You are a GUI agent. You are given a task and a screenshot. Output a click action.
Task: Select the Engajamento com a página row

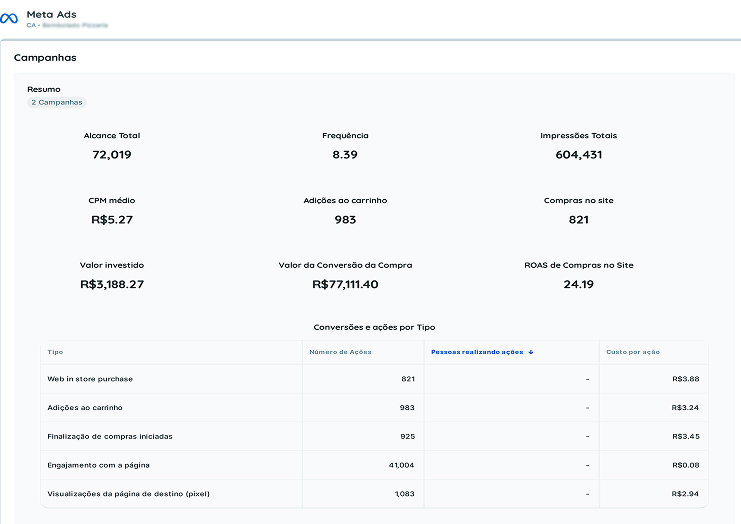374,465
